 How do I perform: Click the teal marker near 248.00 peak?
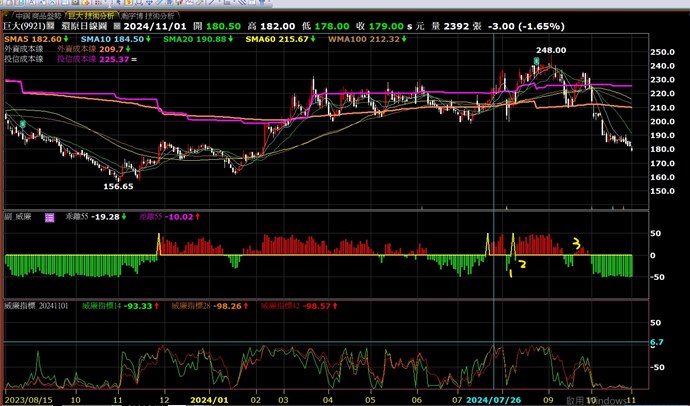pos(537,62)
